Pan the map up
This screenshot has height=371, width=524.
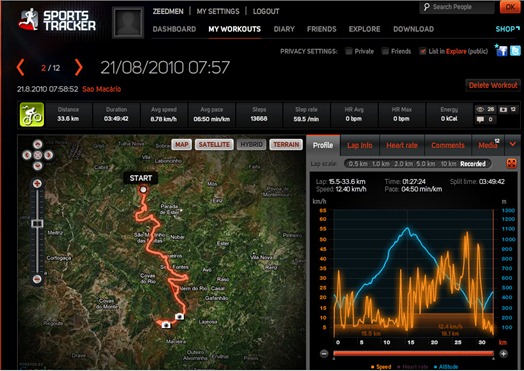(x=38, y=144)
